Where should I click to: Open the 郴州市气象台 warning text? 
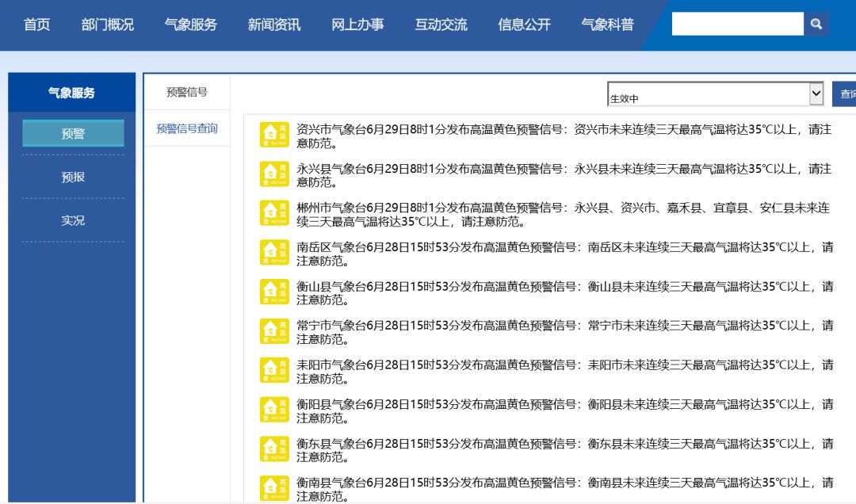point(564,215)
